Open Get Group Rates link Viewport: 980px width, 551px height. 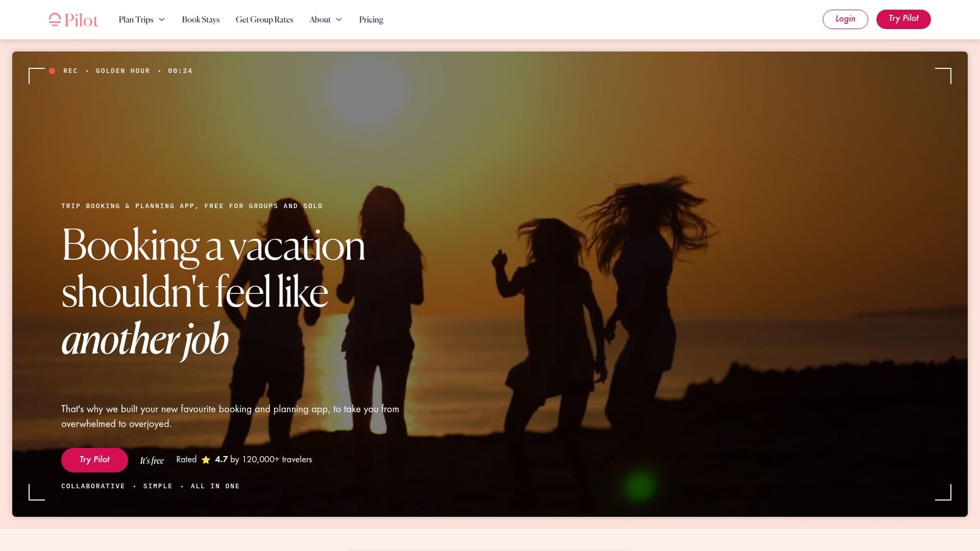(x=264, y=20)
